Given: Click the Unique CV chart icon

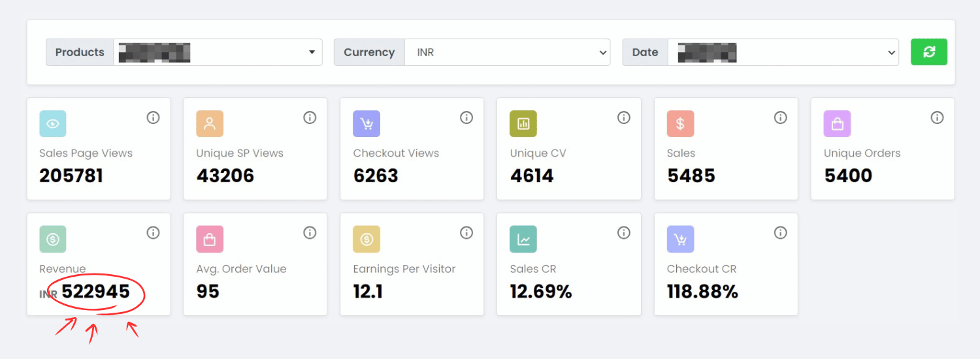Looking at the screenshot, I should pos(523,124).
